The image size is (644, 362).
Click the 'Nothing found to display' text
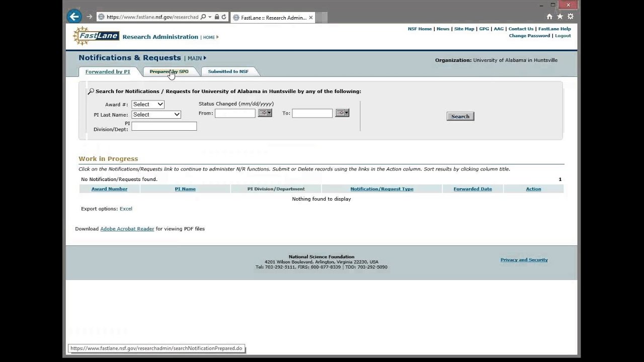click(x=321, y=199)
